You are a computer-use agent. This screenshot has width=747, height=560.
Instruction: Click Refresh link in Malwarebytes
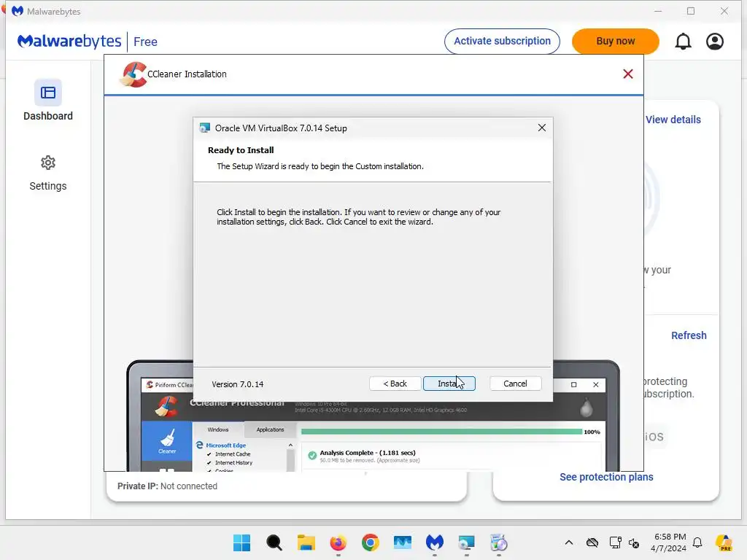click(689, 335)
